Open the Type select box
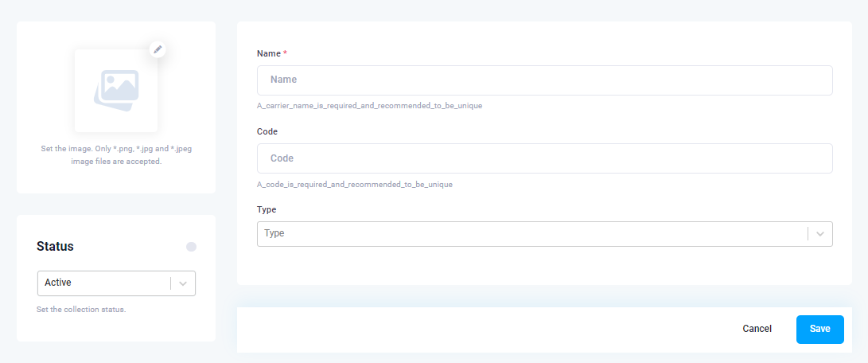868x363 pixels. pyautogui.click(x=545, y=234)
